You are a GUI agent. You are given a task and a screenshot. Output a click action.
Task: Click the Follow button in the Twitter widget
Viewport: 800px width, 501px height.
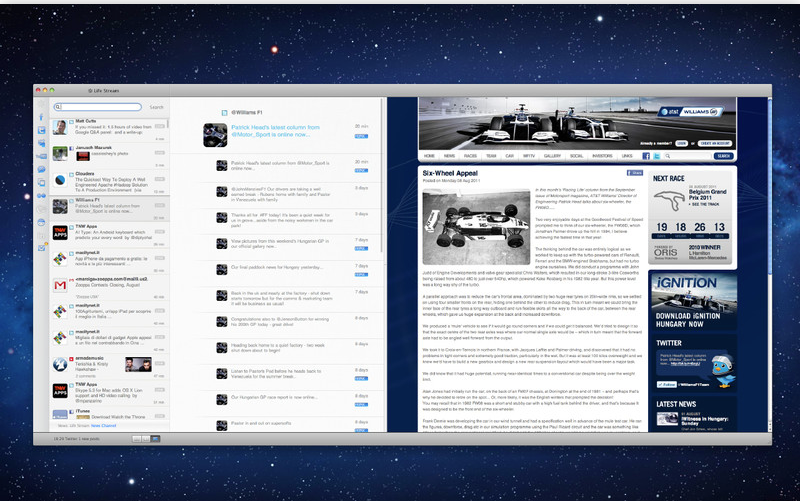(x=666, y=384)
